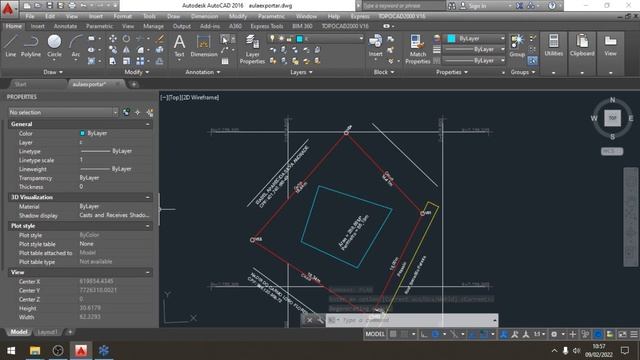640x360 pixels.
Task: Click the Plot (printer) quick access icon
Action: [72, 6]
